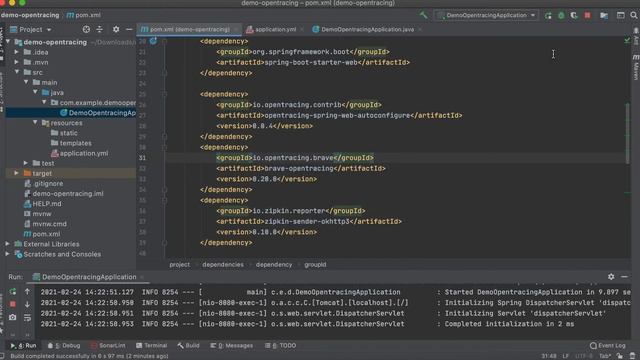Open the TODO tool window
The image size is (640, 360).
coord(280,346)
